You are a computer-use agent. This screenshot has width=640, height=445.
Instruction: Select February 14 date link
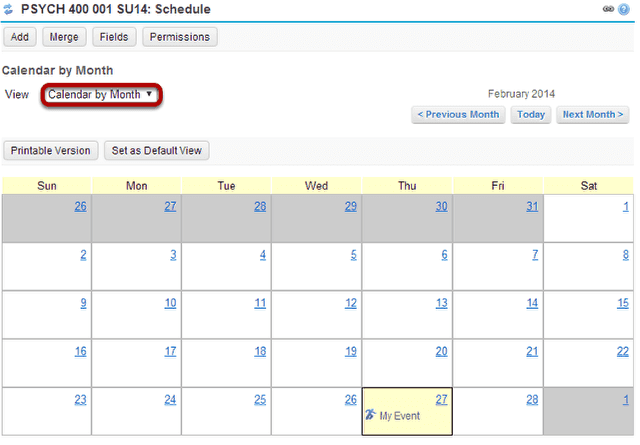(x=532, y=303)
